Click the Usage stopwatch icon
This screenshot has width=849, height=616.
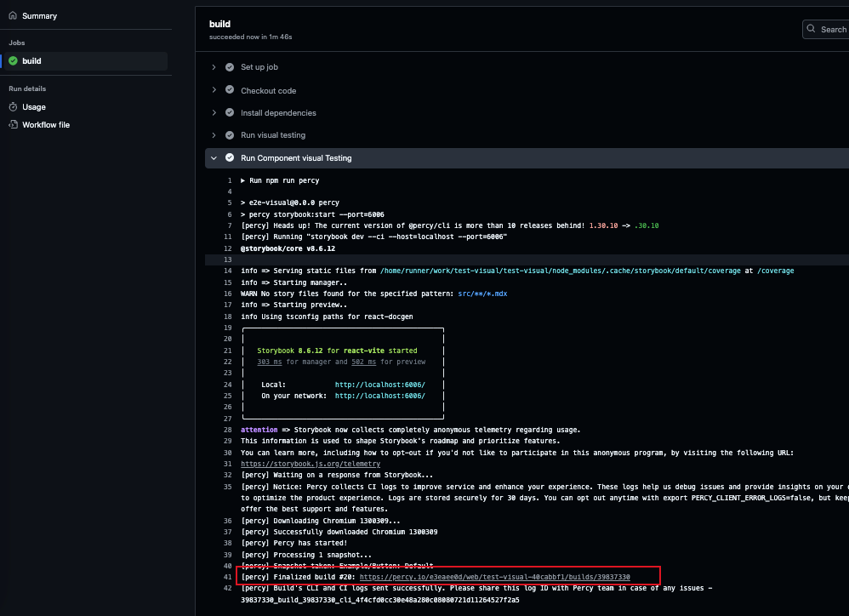click(x=13, y=107)
